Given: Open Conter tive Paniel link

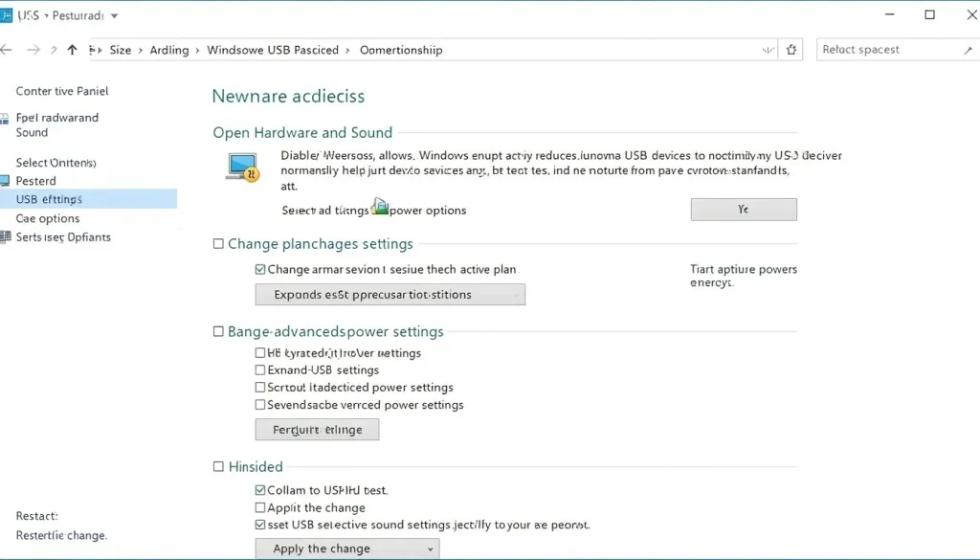Looking at the screenshot, I should click(x=62, y=91).
